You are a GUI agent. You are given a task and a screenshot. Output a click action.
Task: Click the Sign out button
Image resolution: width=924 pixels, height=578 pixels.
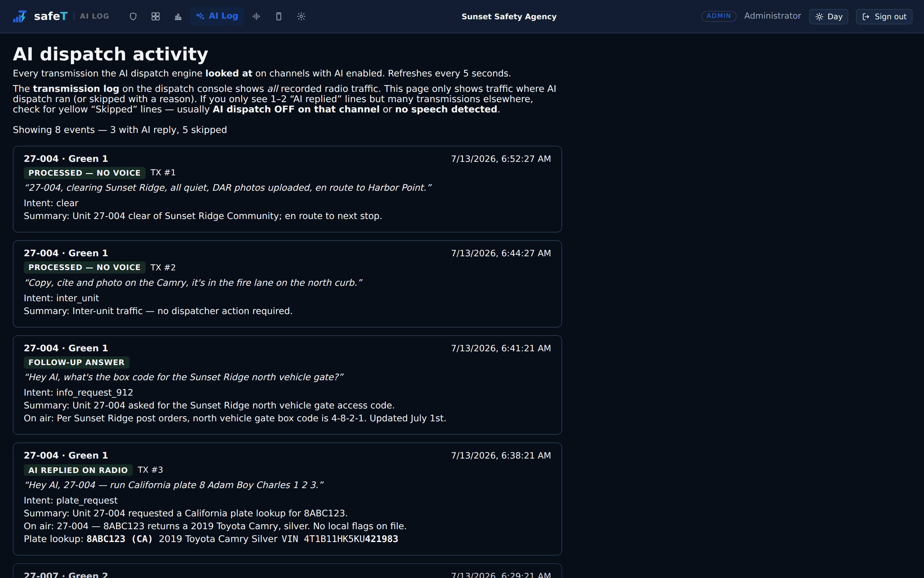click(x=884, y=17)
